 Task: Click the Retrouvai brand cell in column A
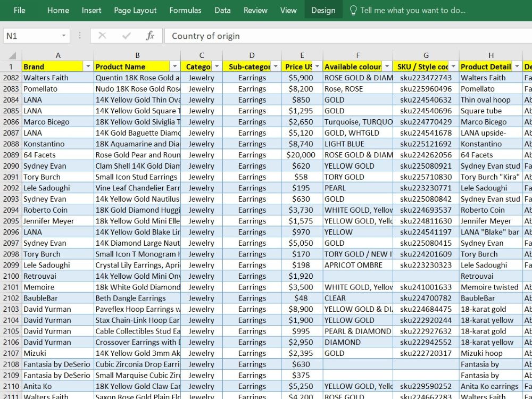point(58,276)
